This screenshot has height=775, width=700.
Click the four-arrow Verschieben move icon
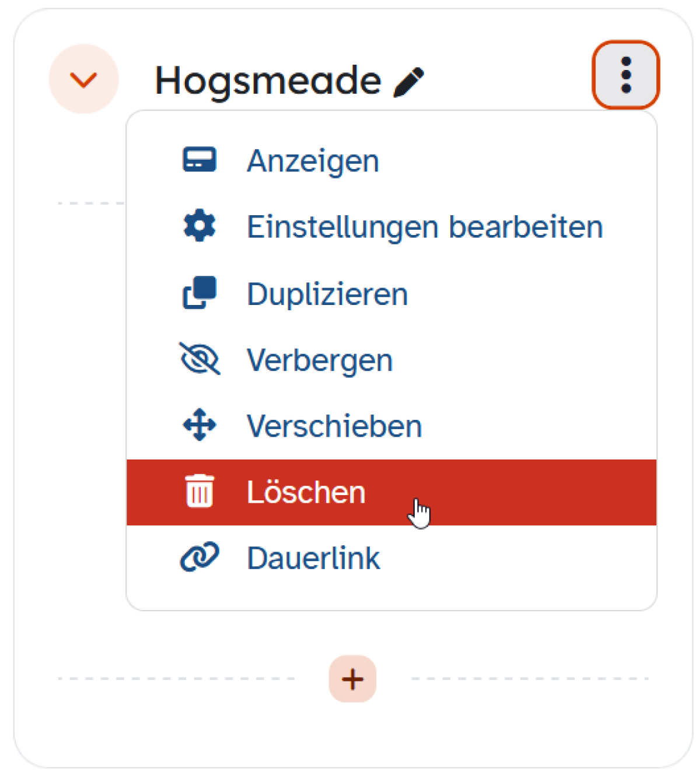(199, 425)
